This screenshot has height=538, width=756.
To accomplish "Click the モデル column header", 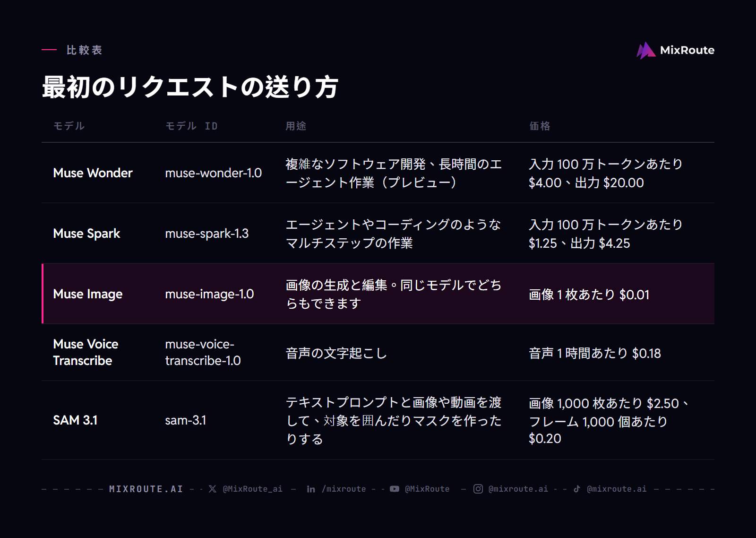I will 69,126.
